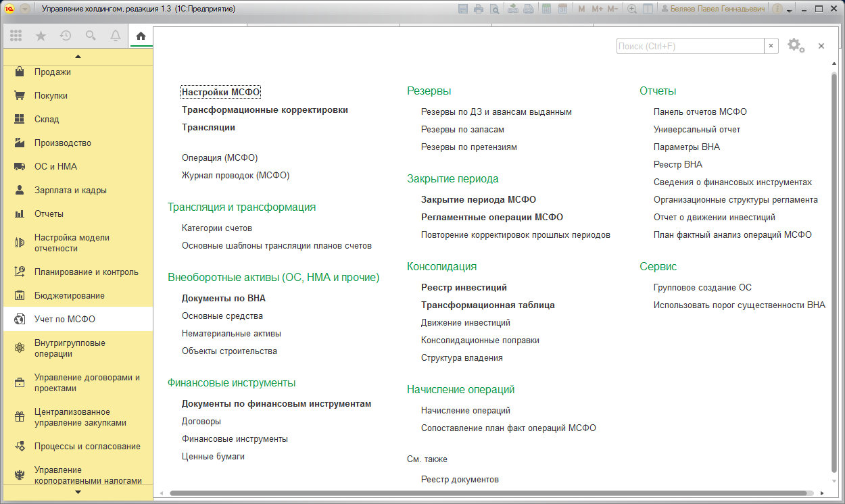
Task: Open Начисление операций link
Action: pos(466,411)
